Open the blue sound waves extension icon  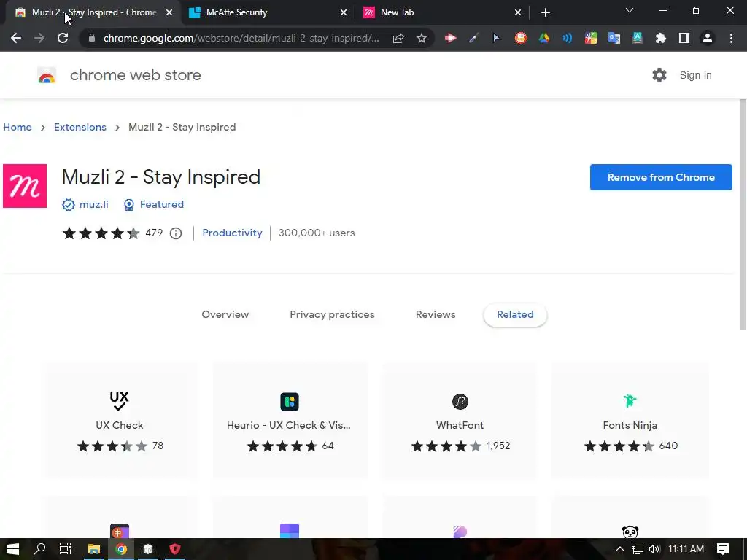(x=567, y=38)
